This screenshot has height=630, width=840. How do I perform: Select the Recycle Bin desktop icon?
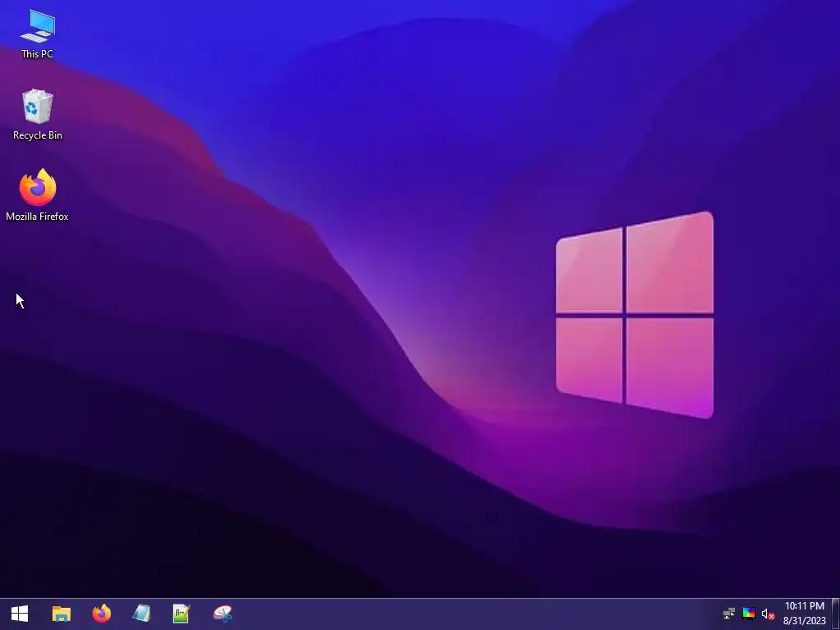(38, 115)
